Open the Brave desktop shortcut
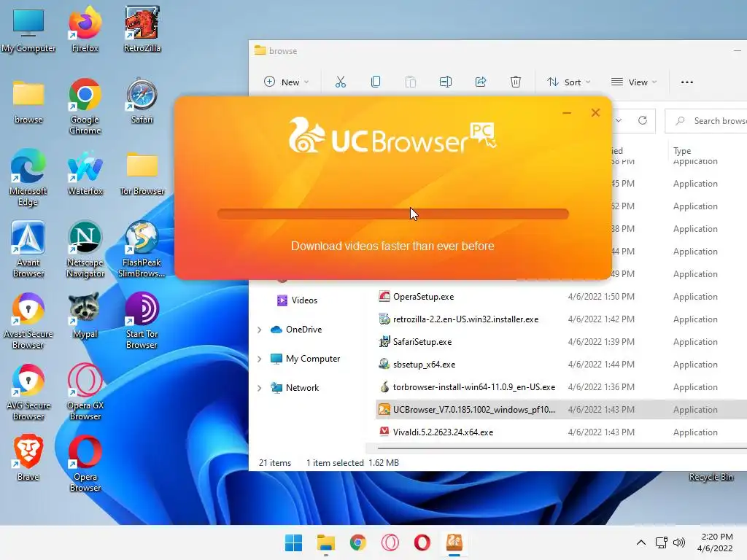Image resolution: width=747 pixels, height=560 pixels. pyautogui.click(x=28, y=458)
